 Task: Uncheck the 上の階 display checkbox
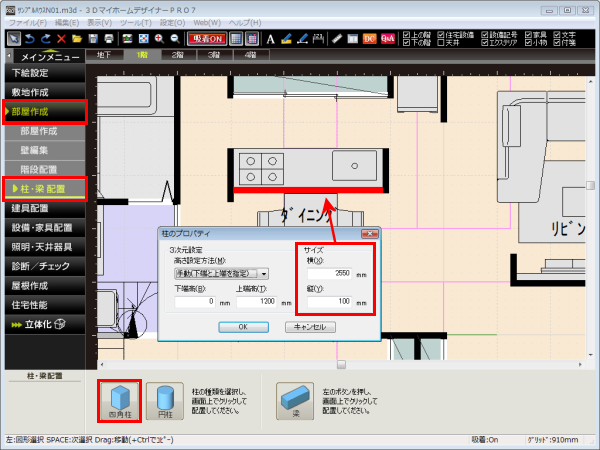[405, 33]
